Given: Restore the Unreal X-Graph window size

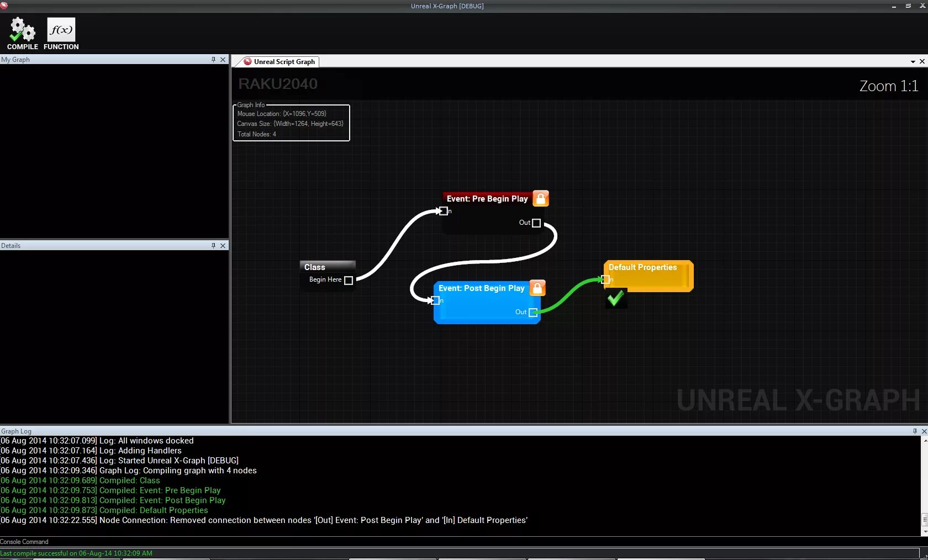Looking at the screenshot, I should point(908,6).
